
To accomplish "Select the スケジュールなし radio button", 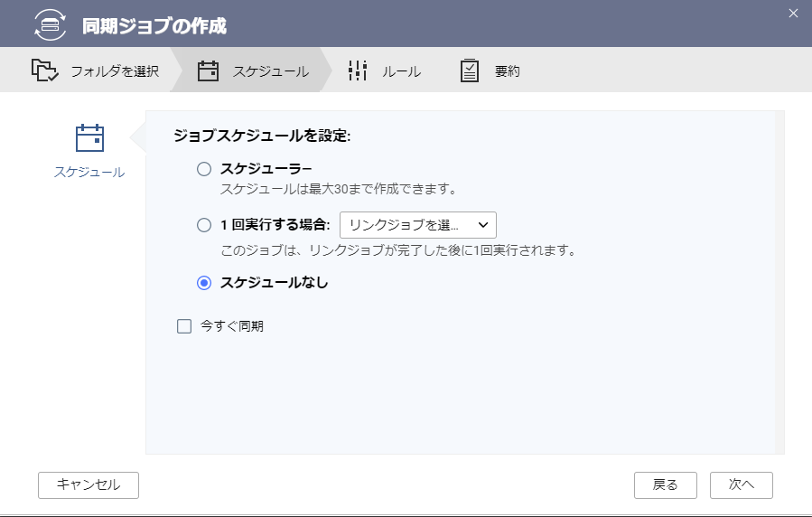I will 204,283.
